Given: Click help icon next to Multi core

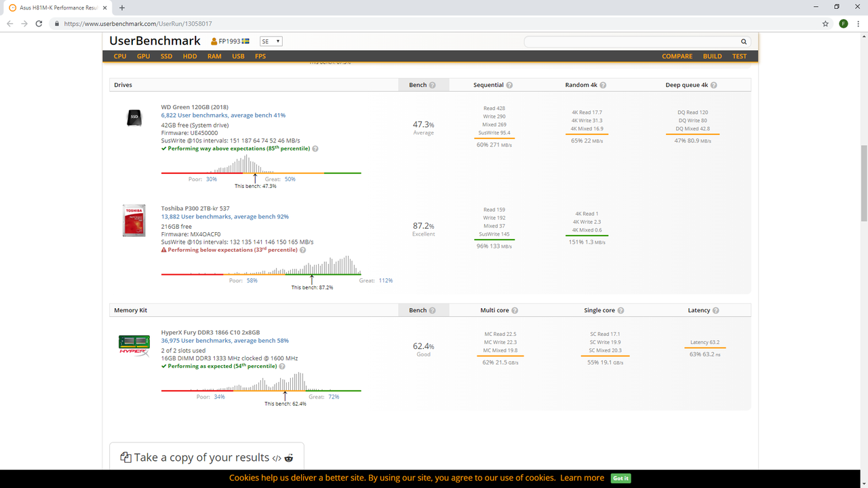Looking at the screenshot, I should point(515,310).
